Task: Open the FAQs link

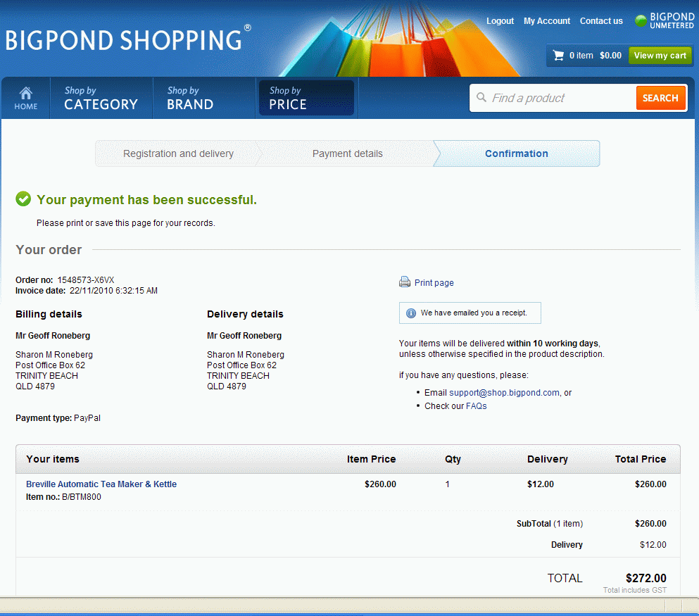Action: pos(476,406)
